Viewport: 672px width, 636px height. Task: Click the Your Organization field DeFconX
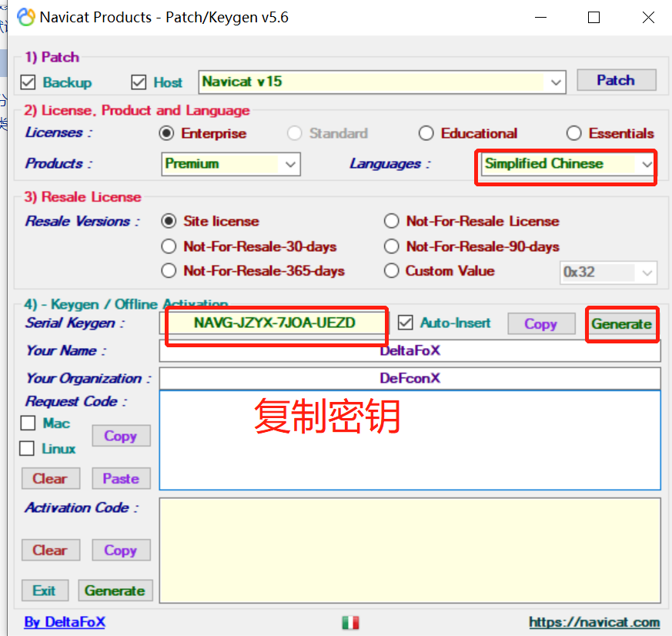[410, 378]
